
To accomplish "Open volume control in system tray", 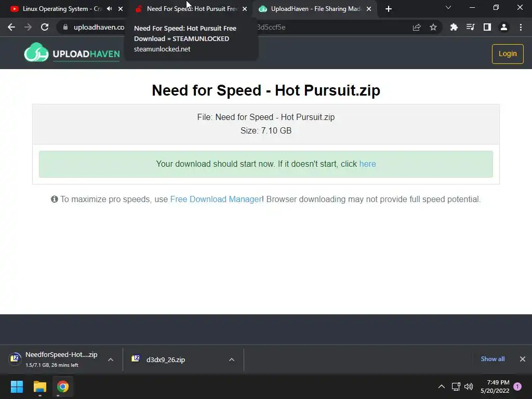I will point(469,387).
